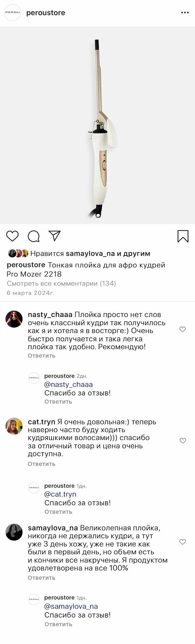The width and height of the screenshot is (195, 644).
Task: Like cat.tryn's comment
Action: click(183, 441)
